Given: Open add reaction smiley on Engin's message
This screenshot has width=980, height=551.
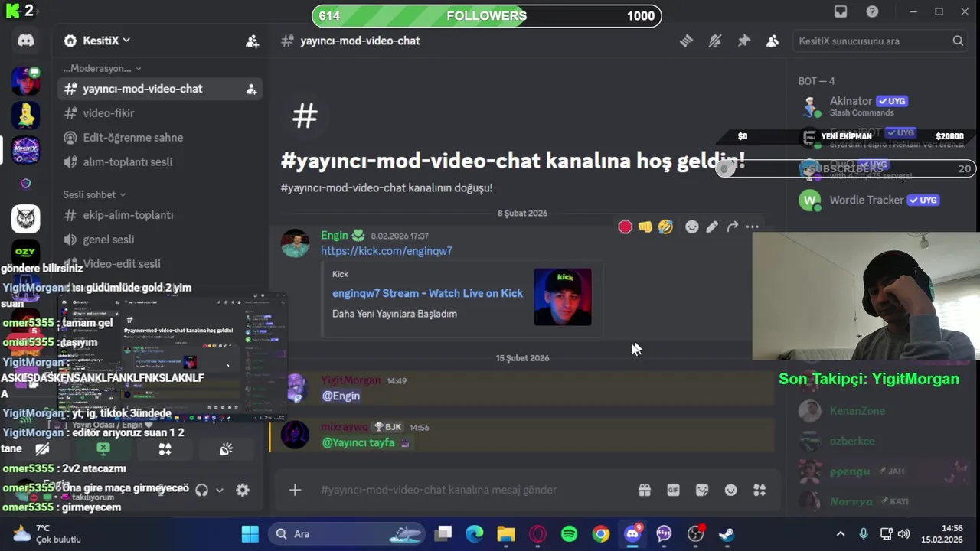Looking at the screenshot, I should 691,227.
